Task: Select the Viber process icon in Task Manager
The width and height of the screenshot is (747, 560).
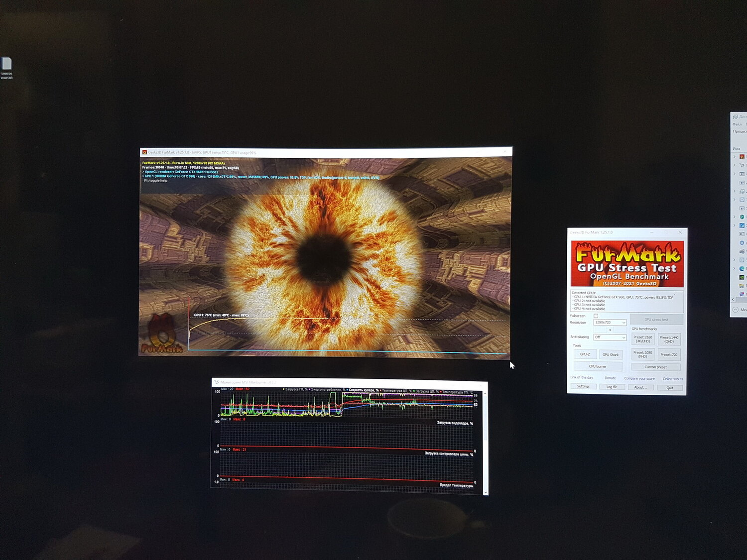Action: click(x=742, y=294)
